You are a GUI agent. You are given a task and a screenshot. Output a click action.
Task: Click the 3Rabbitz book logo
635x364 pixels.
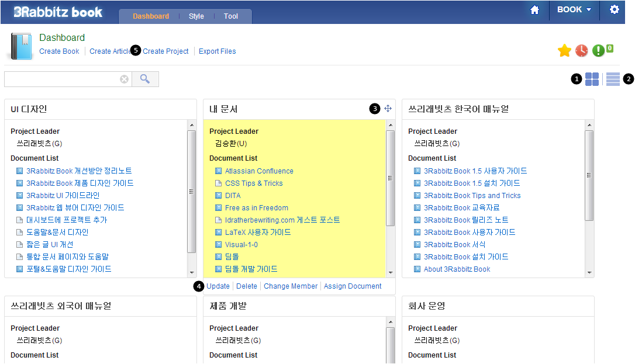(58, 12)
